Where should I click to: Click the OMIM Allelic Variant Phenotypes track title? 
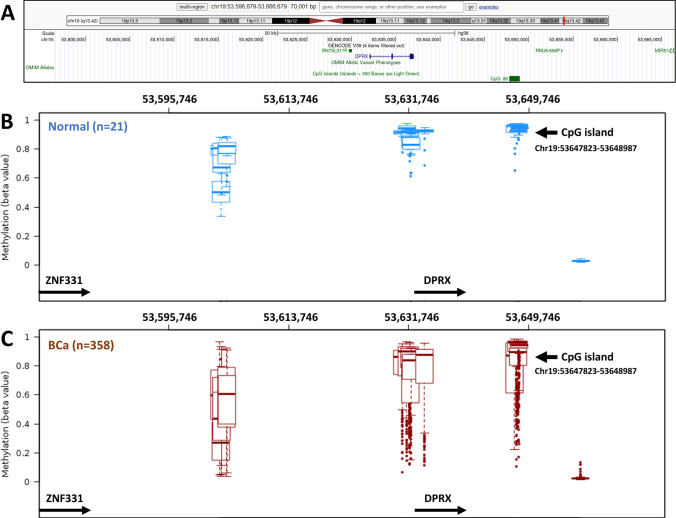366,62
